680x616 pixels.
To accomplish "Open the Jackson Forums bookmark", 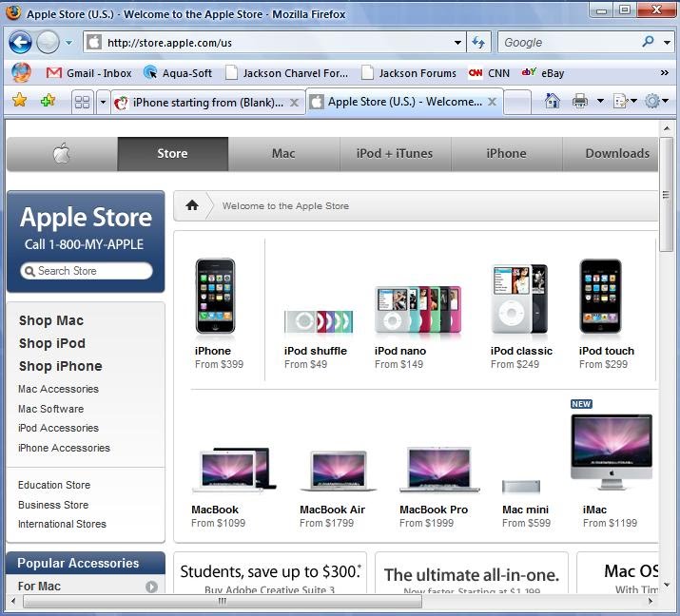I will point(409,73).
